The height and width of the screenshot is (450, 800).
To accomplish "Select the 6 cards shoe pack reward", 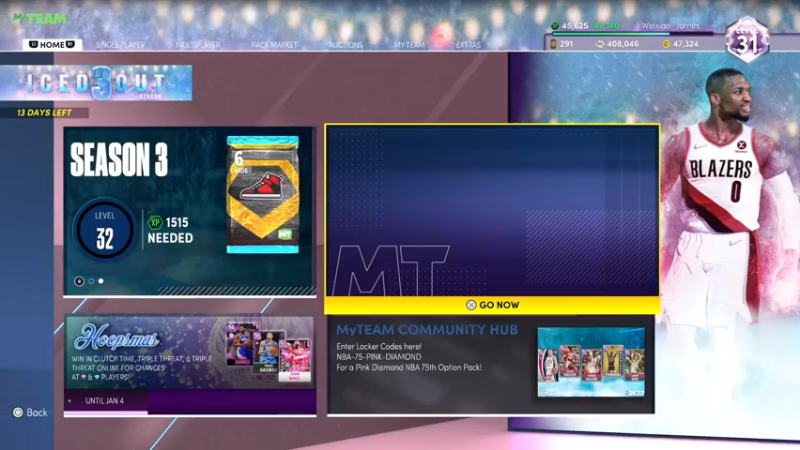I will (x=263, y=194).
